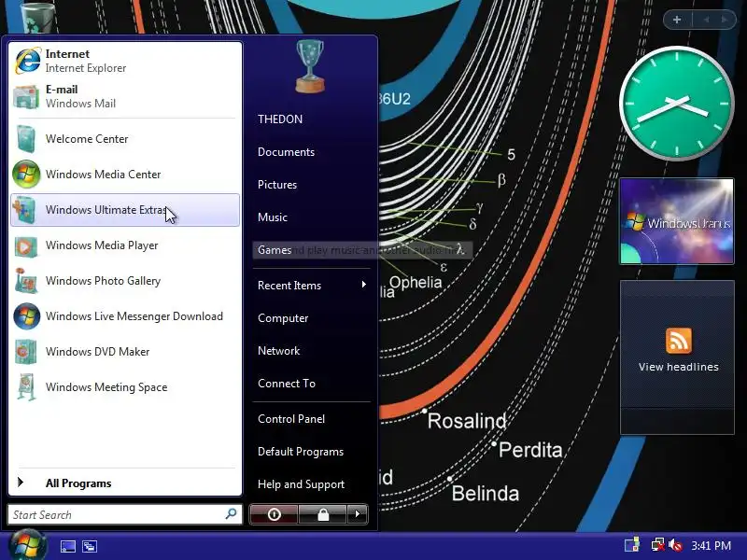Click the network tray icon with red X
This screenshot has height=560, width=747.
(x=658, y=545)
